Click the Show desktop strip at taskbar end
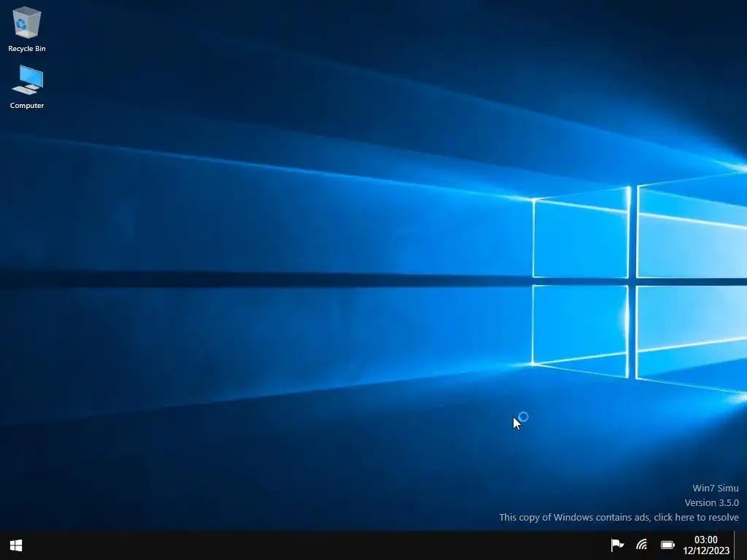747x560 pixels. [x=741, y=545]
